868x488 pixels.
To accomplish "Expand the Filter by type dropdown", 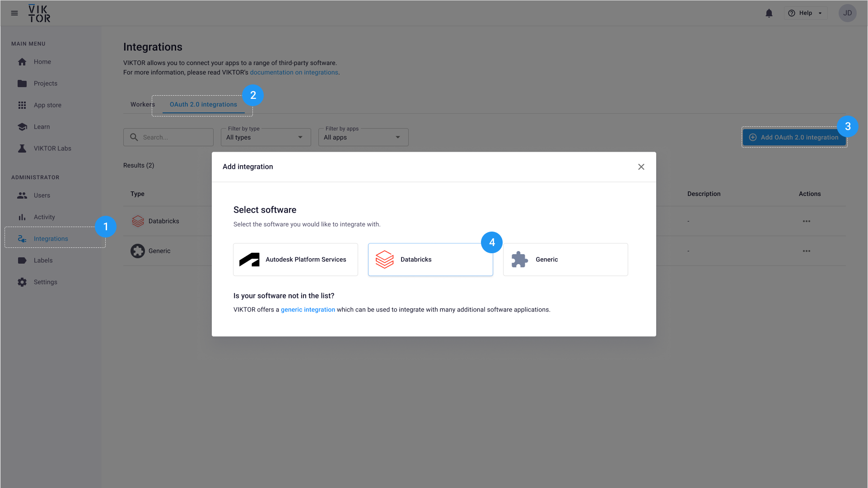I will (266, 137).
